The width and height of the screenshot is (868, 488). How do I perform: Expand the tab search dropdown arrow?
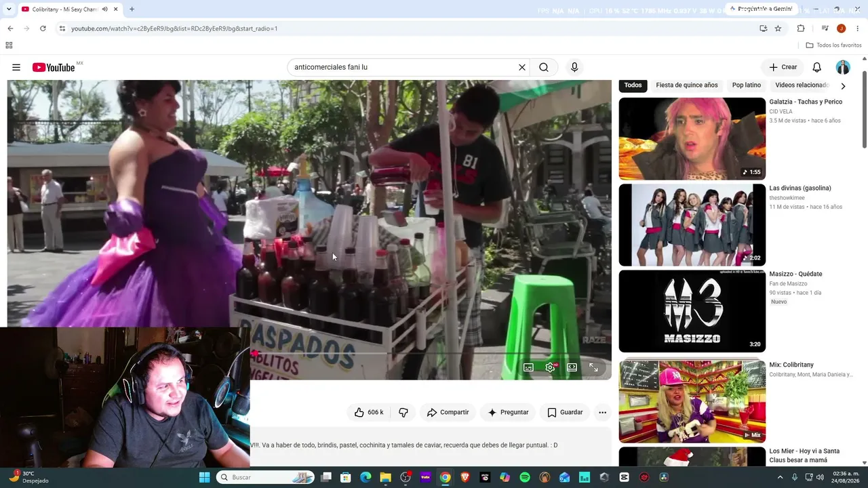[10, 9]
